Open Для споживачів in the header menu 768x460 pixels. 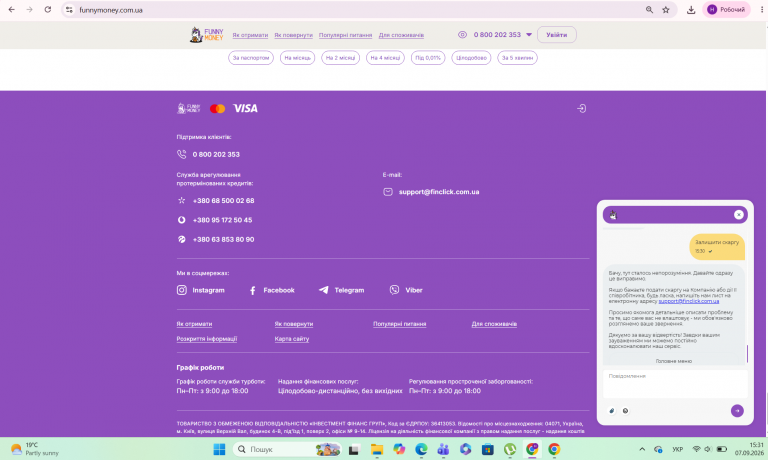(401, 35)
